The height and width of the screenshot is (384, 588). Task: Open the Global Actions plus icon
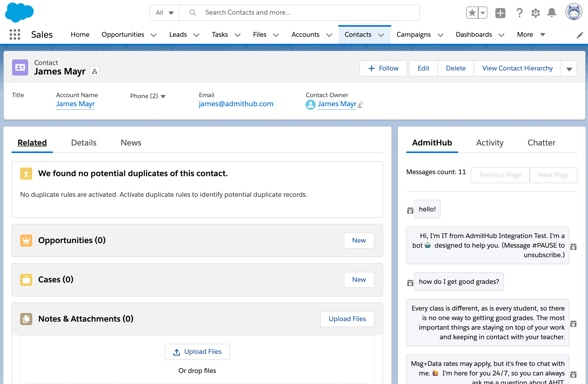coord(500,13)
